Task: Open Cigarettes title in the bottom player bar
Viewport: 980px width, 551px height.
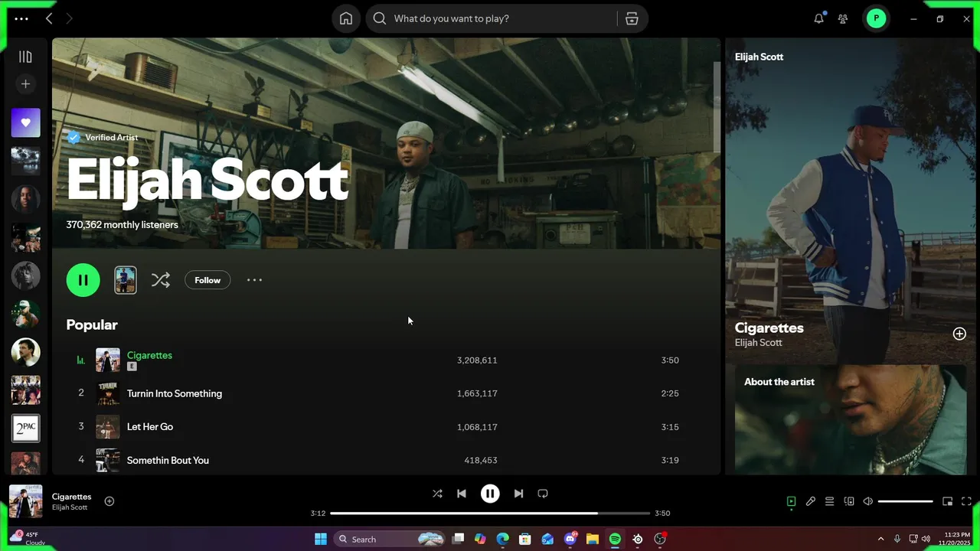Action: click(x=71, y=497)
